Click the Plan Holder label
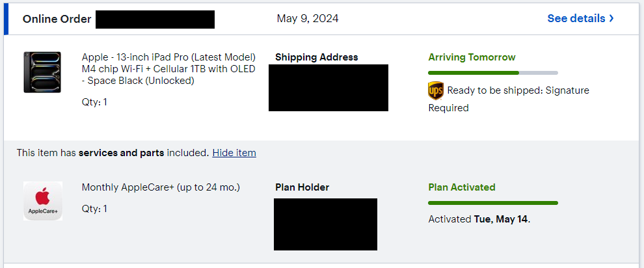This screenshot has height=268, width=644. coord(302,187)
